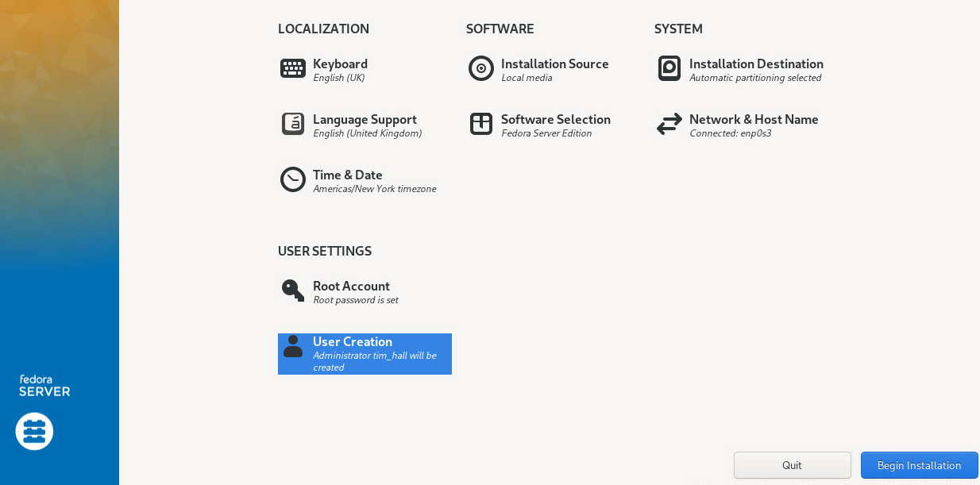This screenshot has height=485, width=980.
Task: Click the disc icon for Installation Source
Action: click(481, 68)
